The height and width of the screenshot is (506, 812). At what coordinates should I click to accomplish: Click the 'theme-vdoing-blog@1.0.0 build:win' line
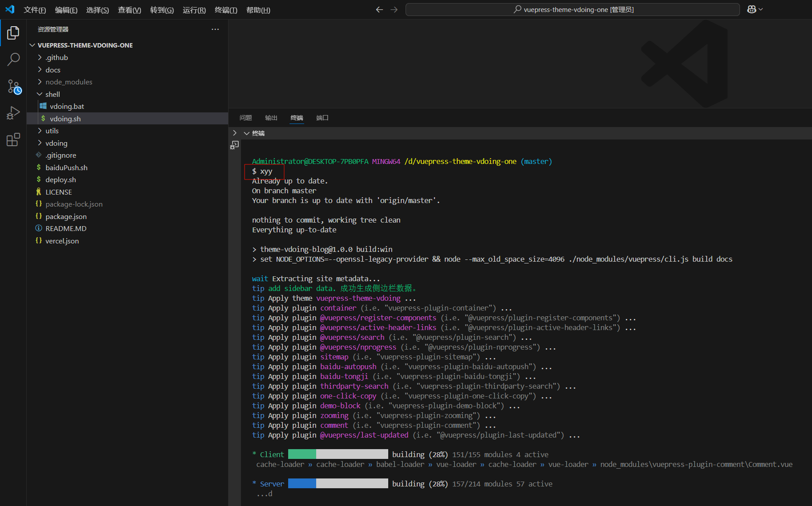click(326, 249)
